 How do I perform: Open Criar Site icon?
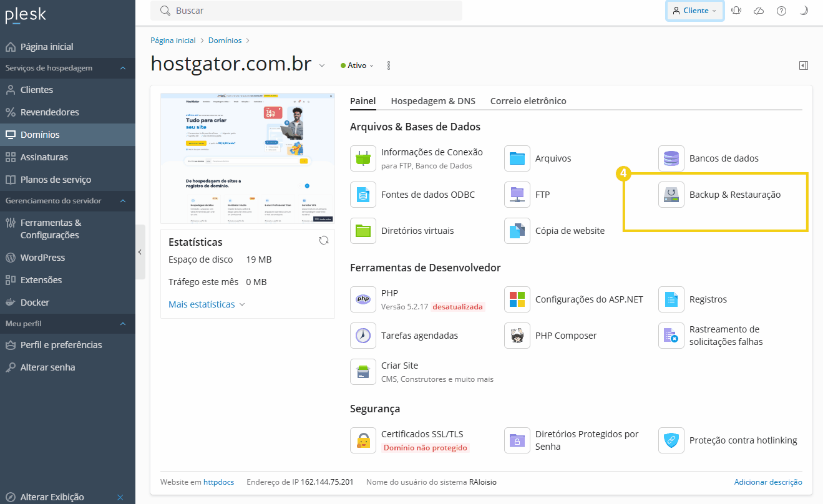point(363,372)
